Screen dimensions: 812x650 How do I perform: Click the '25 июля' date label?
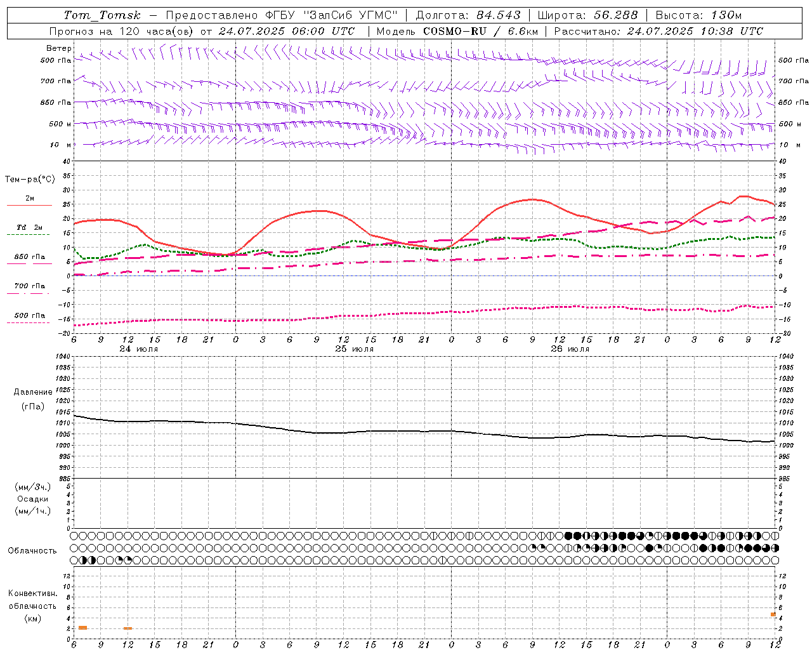click(355, 349)
